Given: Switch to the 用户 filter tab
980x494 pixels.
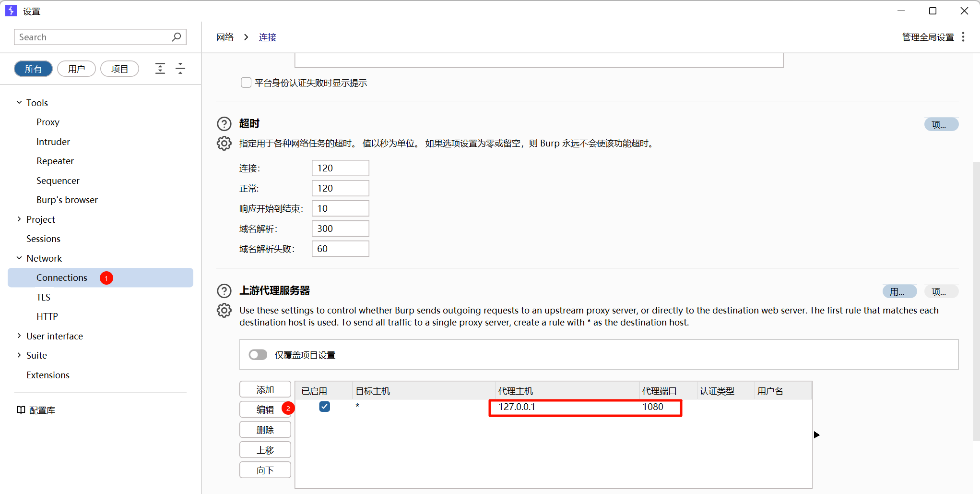Looking at the screenshot, I should click(76, 69).
